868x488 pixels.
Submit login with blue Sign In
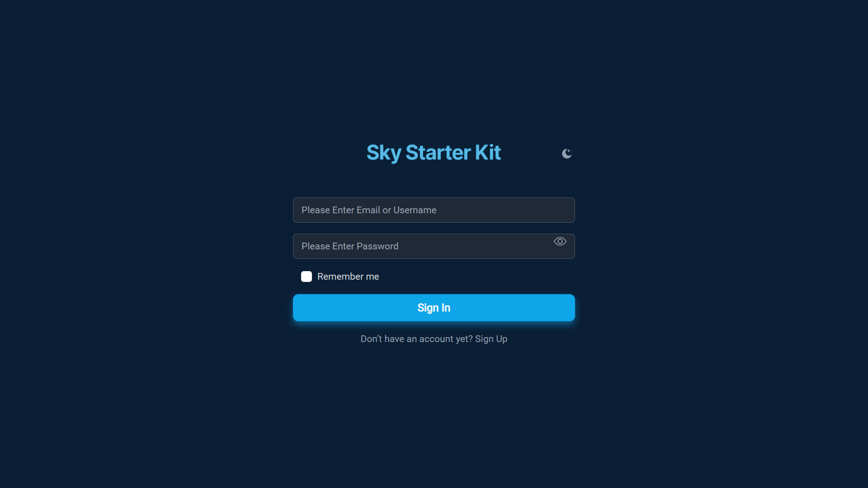click(x=434, y=307)
